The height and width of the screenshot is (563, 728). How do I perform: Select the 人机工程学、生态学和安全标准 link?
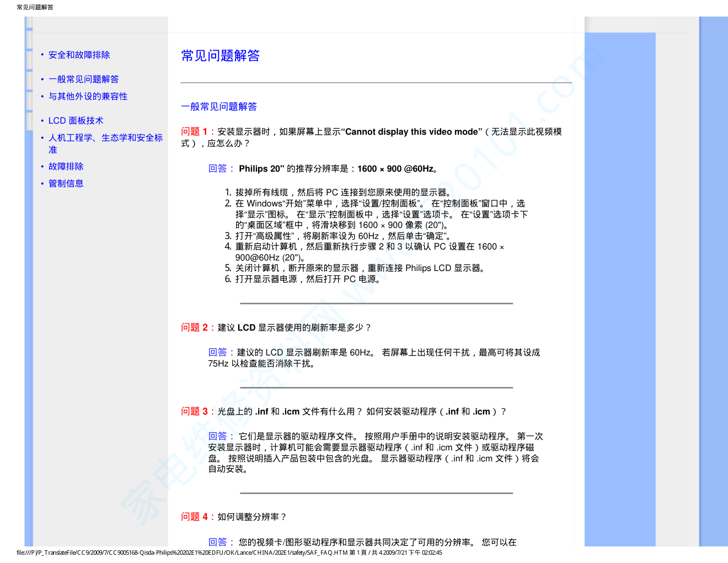coord(105,138)
